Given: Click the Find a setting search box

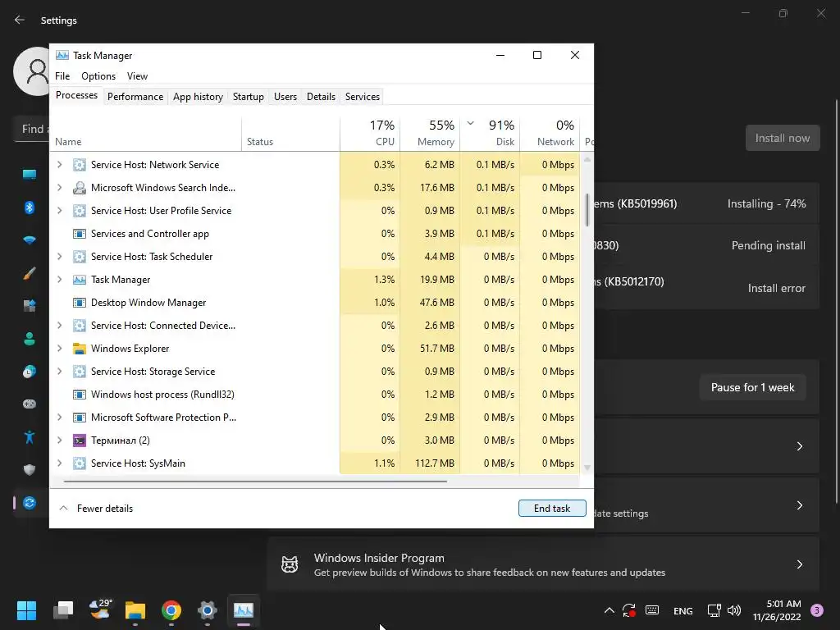Looking at the screenshot, I should [33, 129].
